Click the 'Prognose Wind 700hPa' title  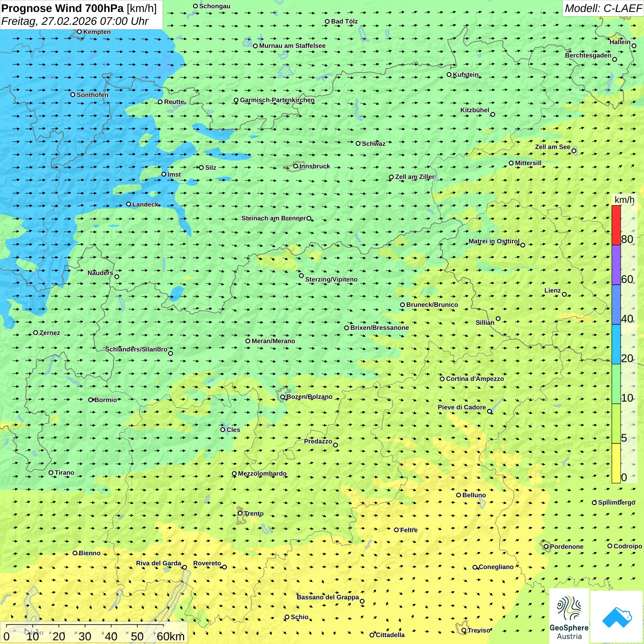tap(63, 8)
